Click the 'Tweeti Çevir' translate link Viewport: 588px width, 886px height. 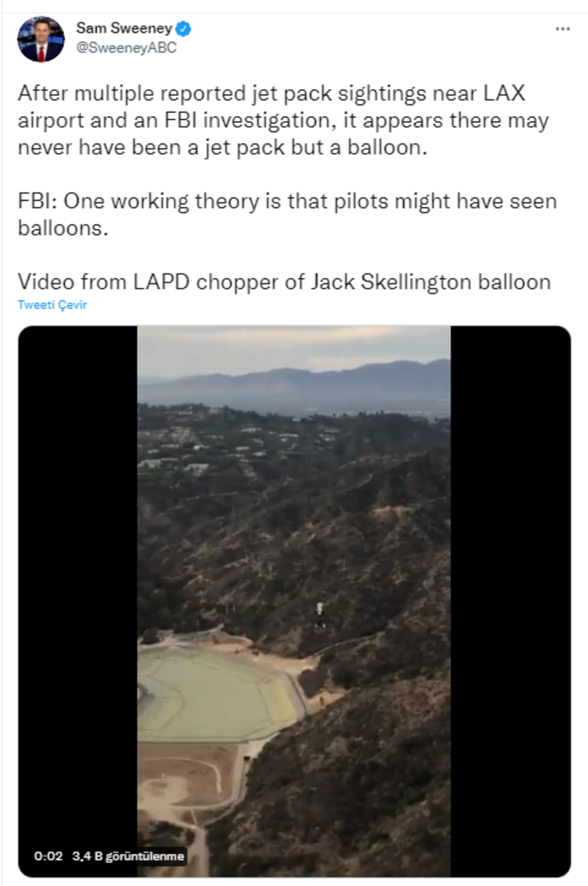point(52,305)
